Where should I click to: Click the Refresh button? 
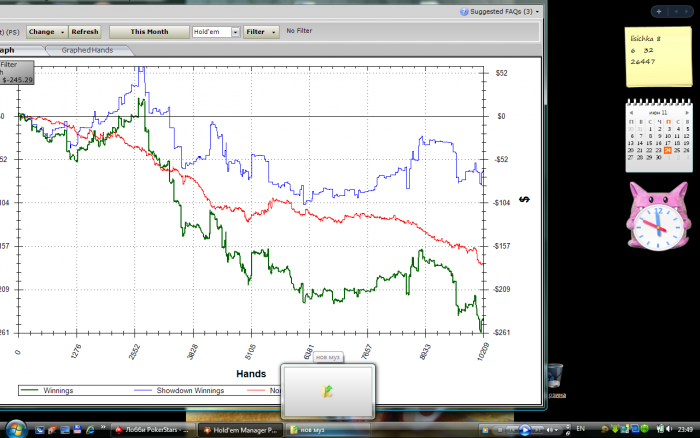pos(84,32)
